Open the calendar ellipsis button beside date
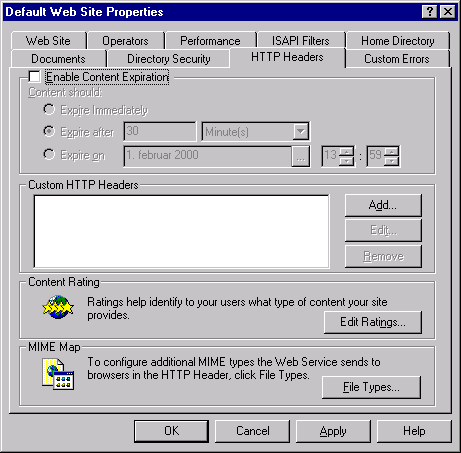The height and width of the screenshot is (453, 461). [x=301, y=156]
